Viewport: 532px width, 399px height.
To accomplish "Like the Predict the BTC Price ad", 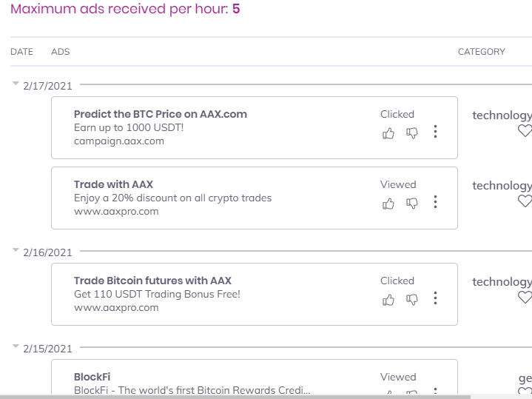I will tap(388, 133).
